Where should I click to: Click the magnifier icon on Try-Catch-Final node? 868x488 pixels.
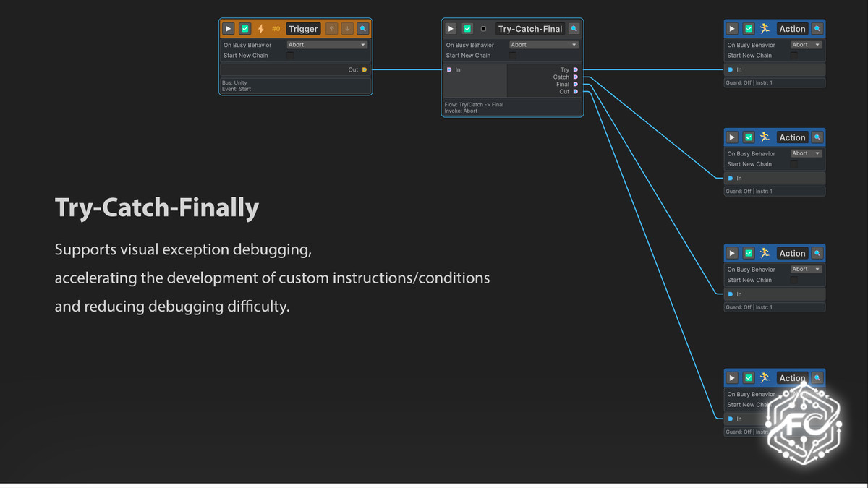click(x=574, y=29)
